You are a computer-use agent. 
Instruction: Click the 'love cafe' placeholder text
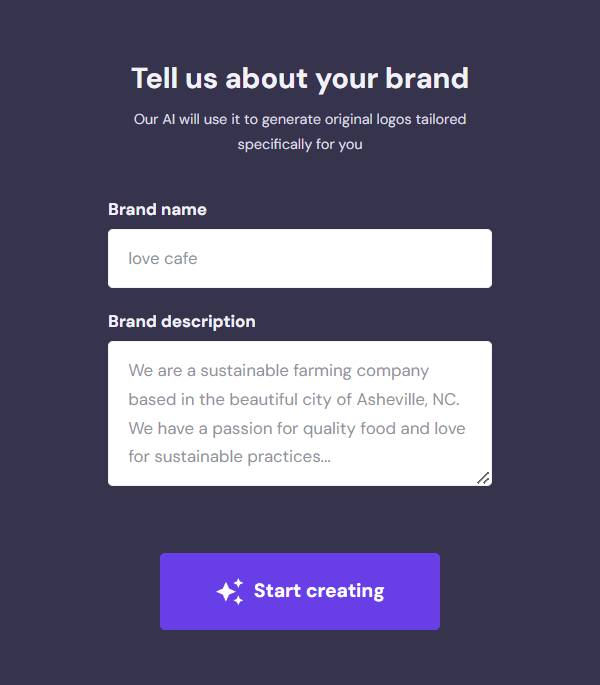163,259
